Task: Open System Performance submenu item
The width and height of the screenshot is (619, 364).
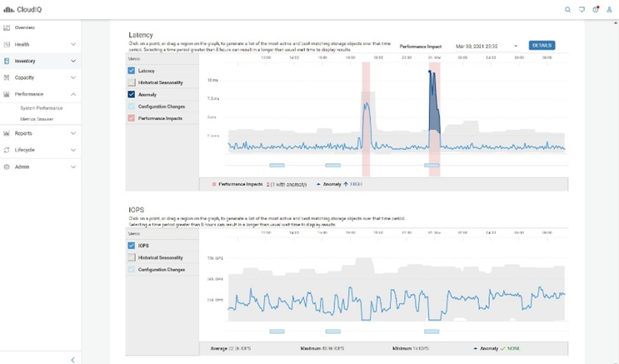Action: [x=42, y=108]
